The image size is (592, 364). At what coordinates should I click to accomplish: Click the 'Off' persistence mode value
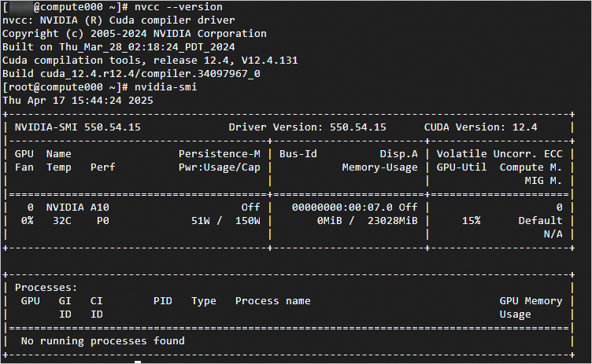[250, 208]
